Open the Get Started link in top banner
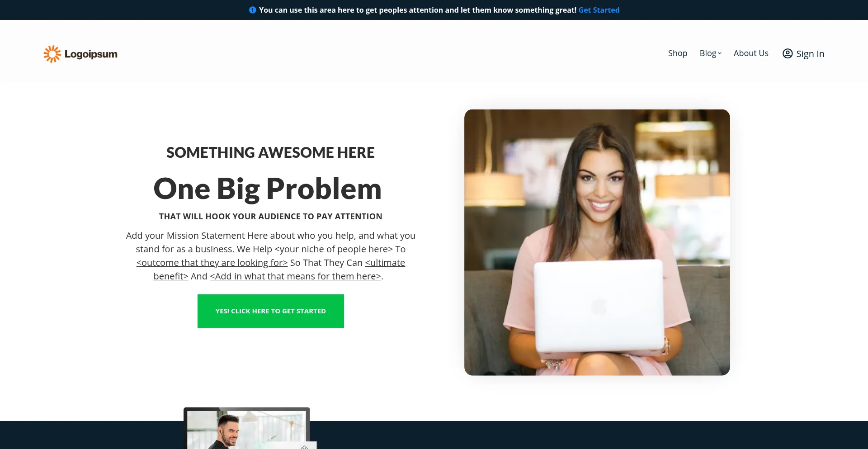The width and height of the screenshot is (868, 449). pos(599,10)
